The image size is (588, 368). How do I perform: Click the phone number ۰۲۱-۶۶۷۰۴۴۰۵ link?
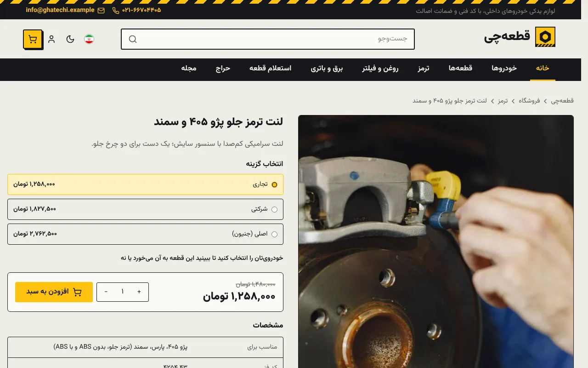141,10
